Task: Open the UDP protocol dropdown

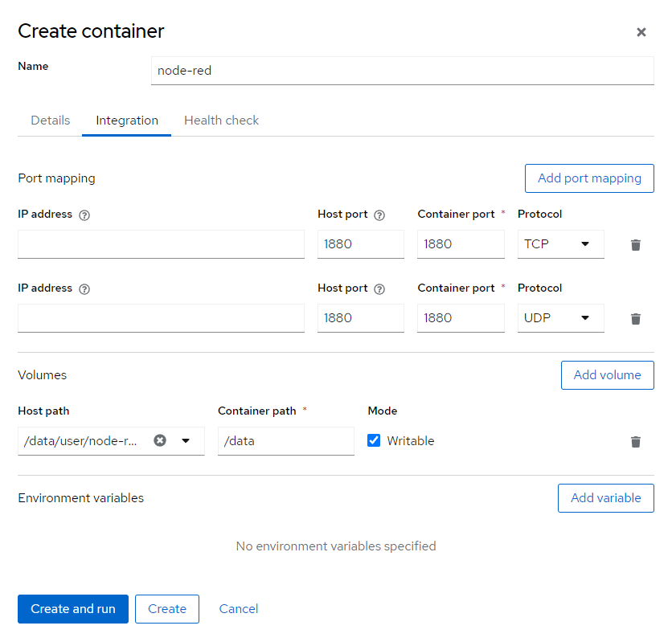Action: [560, 318]
